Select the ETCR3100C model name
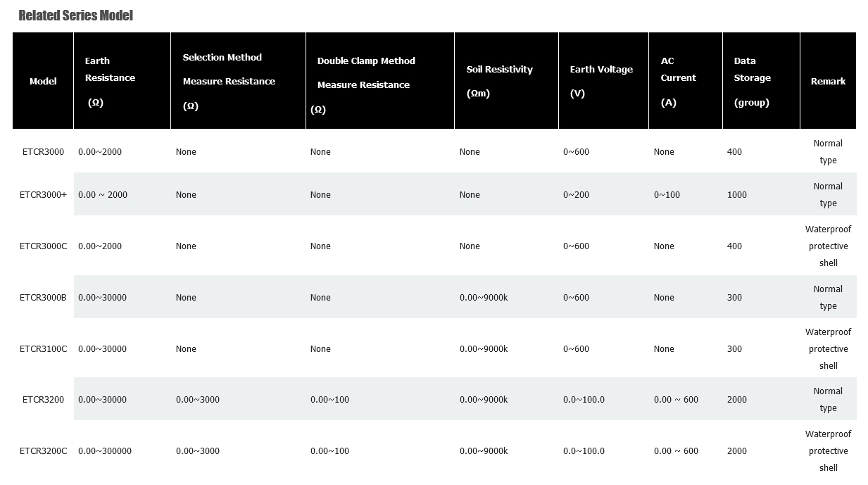Image resolution: width=868 pixels, height=485 pixels. point(43,349)
